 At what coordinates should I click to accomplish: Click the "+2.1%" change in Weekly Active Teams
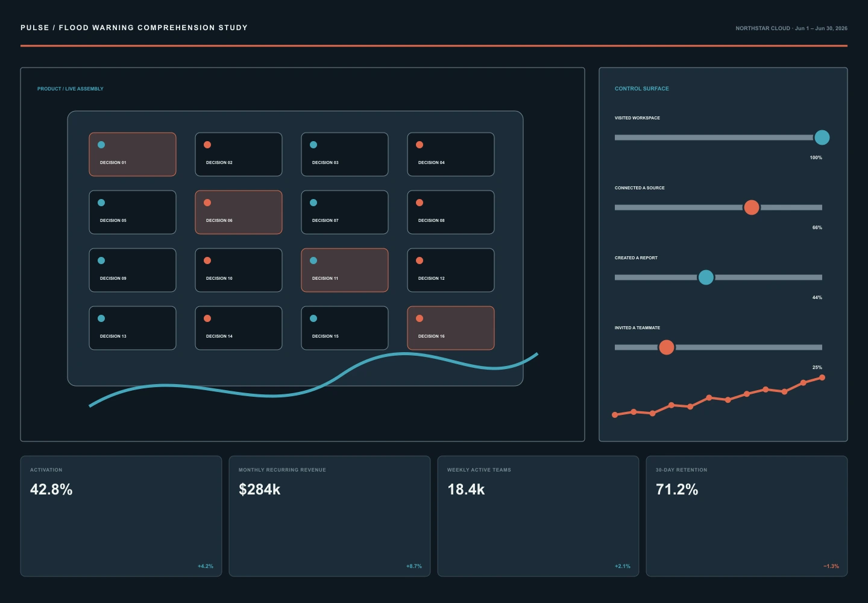(623, 566)
